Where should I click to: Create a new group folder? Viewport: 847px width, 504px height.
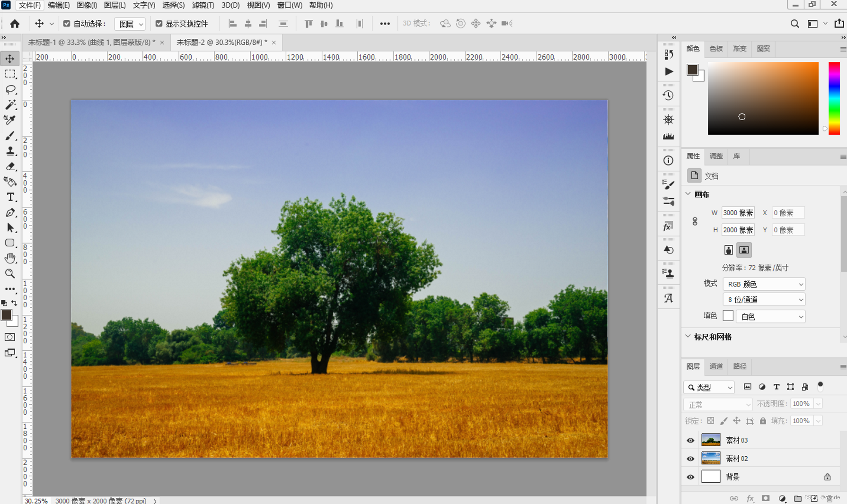tap(798, 498)
